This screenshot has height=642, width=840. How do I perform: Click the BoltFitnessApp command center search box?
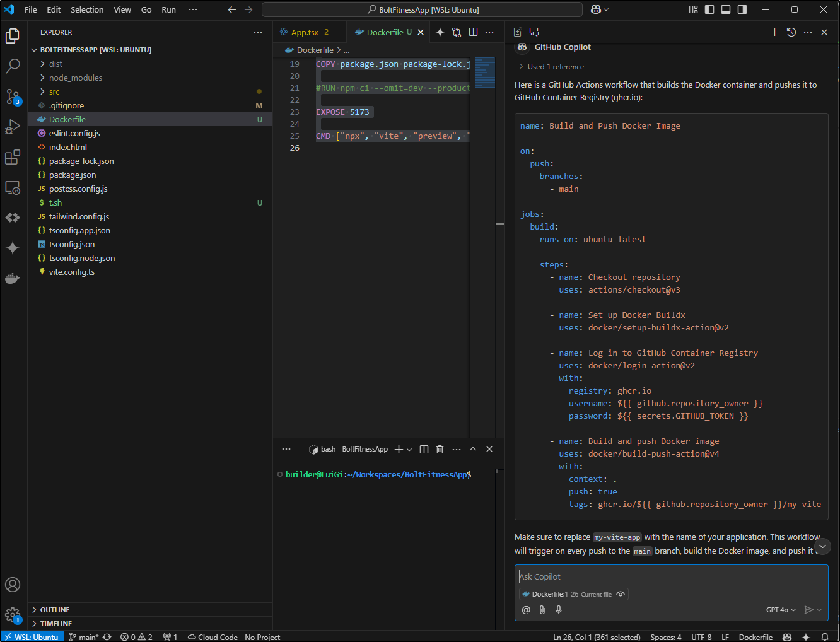tap(422, 9)
